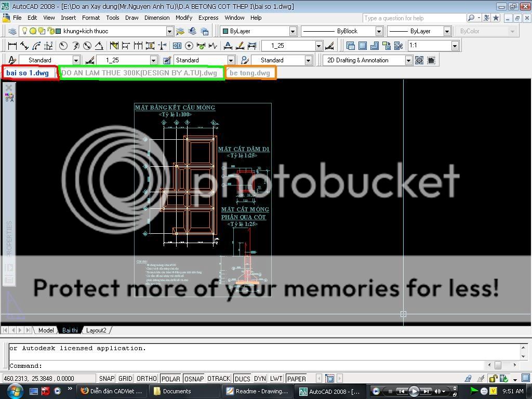Viewport: 532px width, 399px height.
Task: Toggle GRID display in status bar
Action: pyautogui.click(x=125, y=378)
